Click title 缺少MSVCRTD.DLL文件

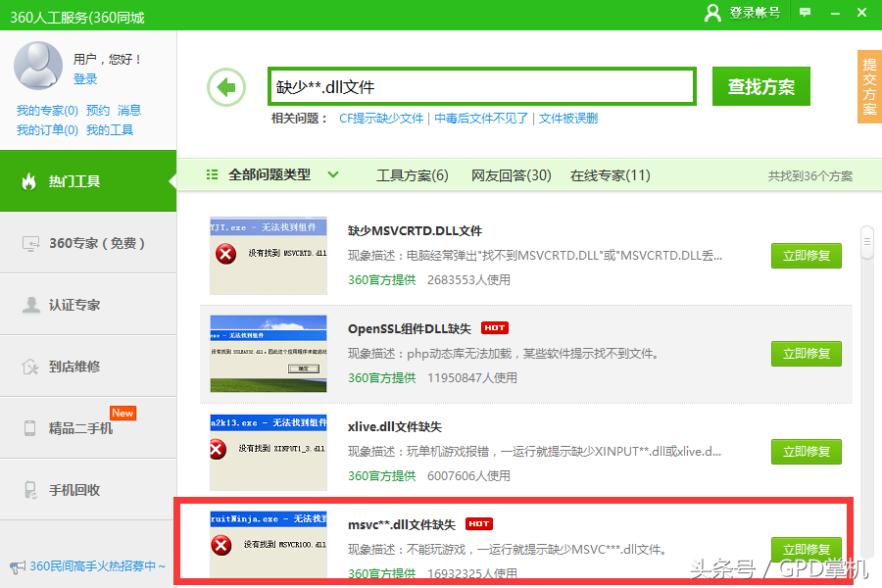click(x=415, y=230)
